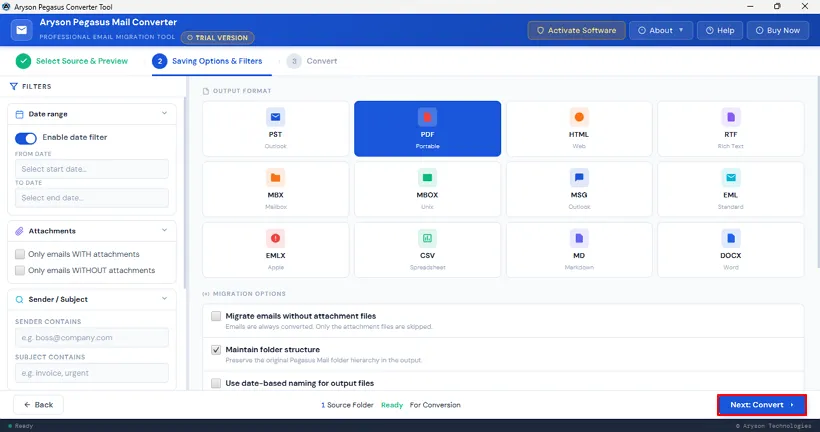The height and width of the screenshot is (432, 820).
Task: Click the green checkmark step icon
Action: pos(23,61)
